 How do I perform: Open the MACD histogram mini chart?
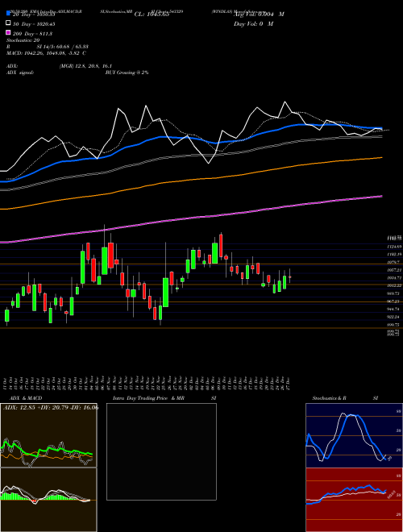48,500
